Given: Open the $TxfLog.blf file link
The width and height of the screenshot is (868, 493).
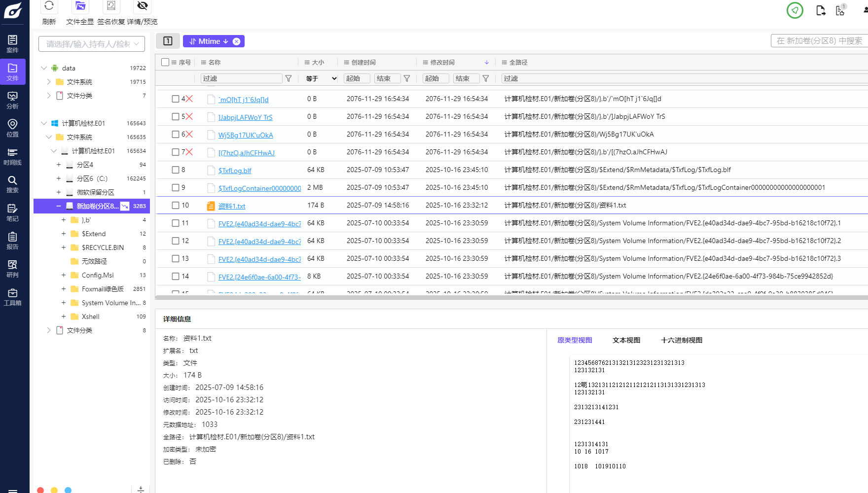Looking at the screenshot, I should (x=235, y=171).
